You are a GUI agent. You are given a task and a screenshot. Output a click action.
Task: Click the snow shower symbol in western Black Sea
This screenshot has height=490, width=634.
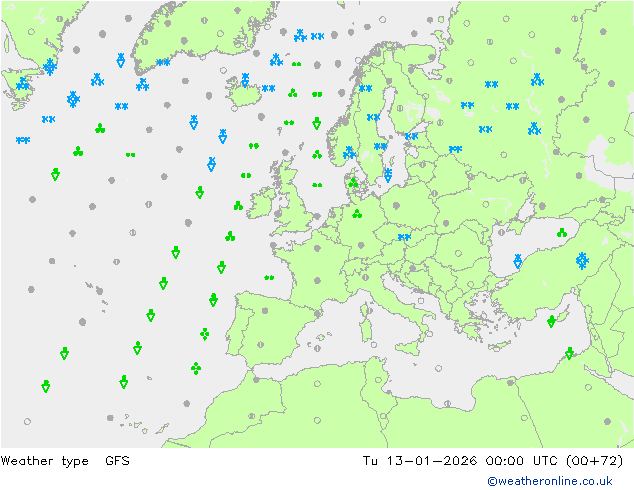518,262
